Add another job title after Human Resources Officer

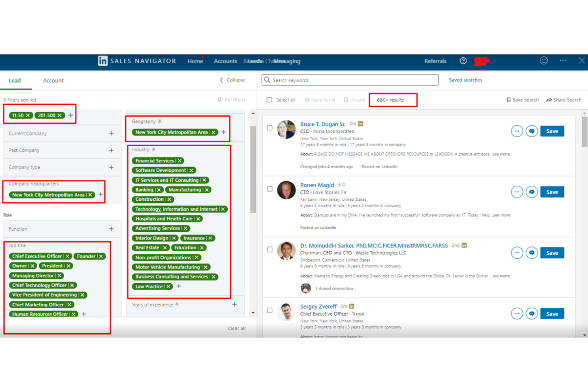pyautogui.click(x=84, y=314)
